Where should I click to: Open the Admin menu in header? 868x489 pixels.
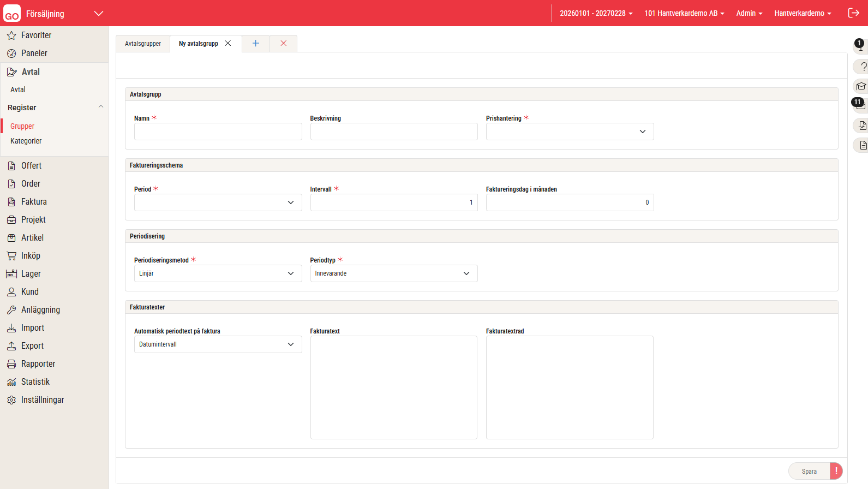749,13
